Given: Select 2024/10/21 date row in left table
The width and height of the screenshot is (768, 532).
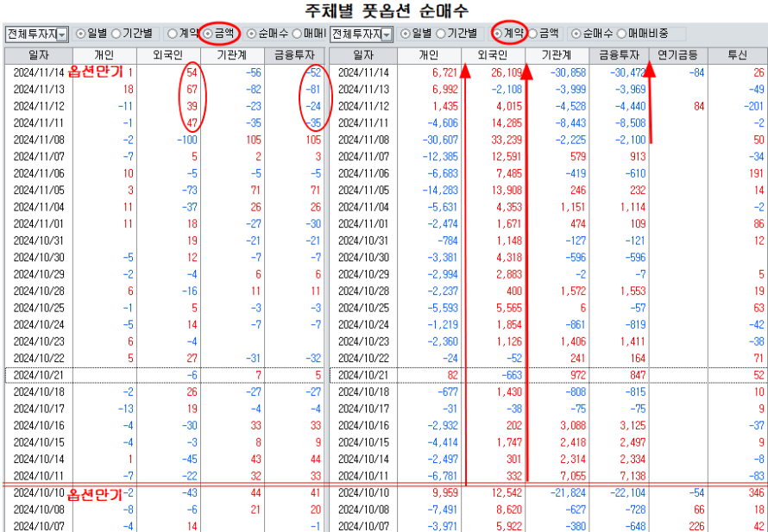Looking at the screenshot, I should point(164,375).
